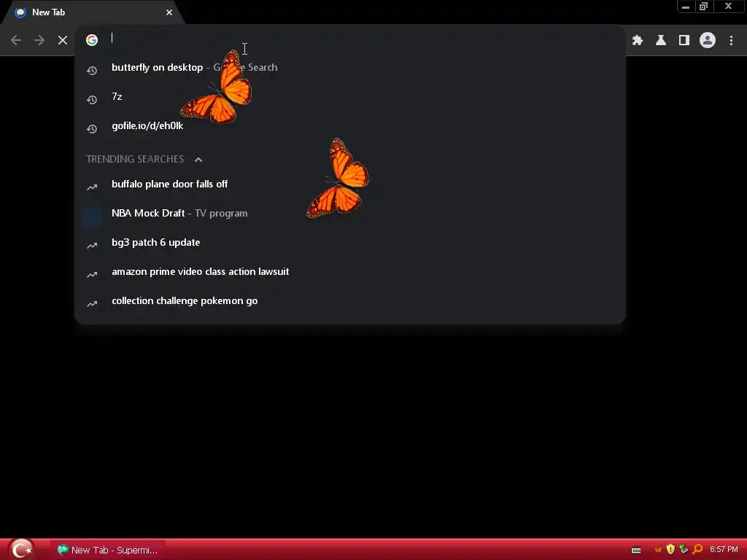The height and width of the screenshot is (560, 747).
Task: Open the yellow security shield tray icon
Action: coord(671,550)
